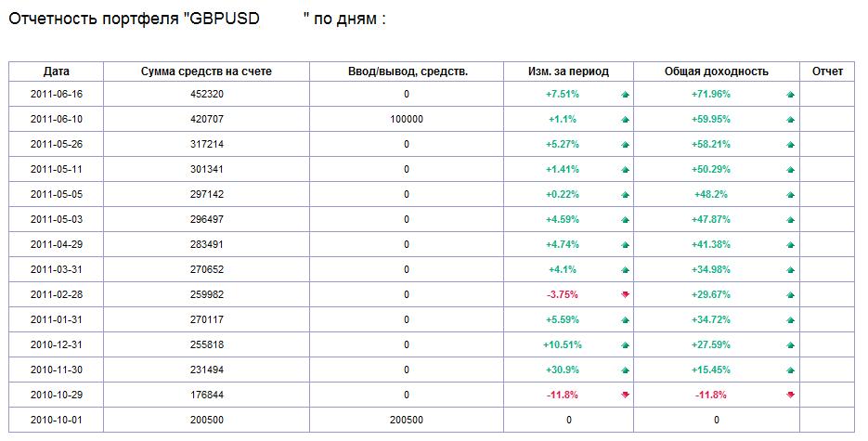
Task: Click the green up arrow beside +7.51%
Action: coord(625,95)
